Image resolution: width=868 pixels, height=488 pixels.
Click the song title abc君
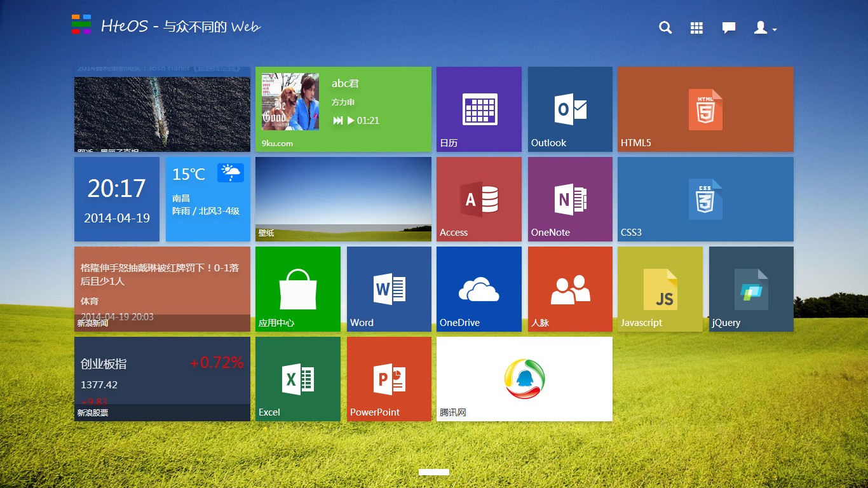click(346, 83)
